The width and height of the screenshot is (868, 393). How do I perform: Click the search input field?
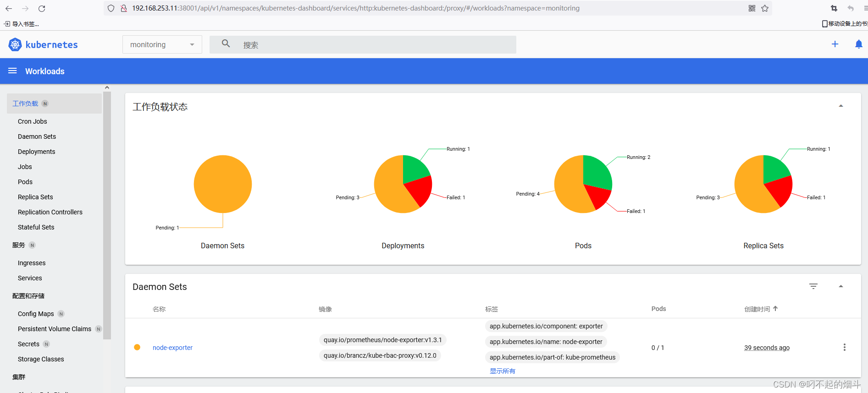(x=363, y=44)
